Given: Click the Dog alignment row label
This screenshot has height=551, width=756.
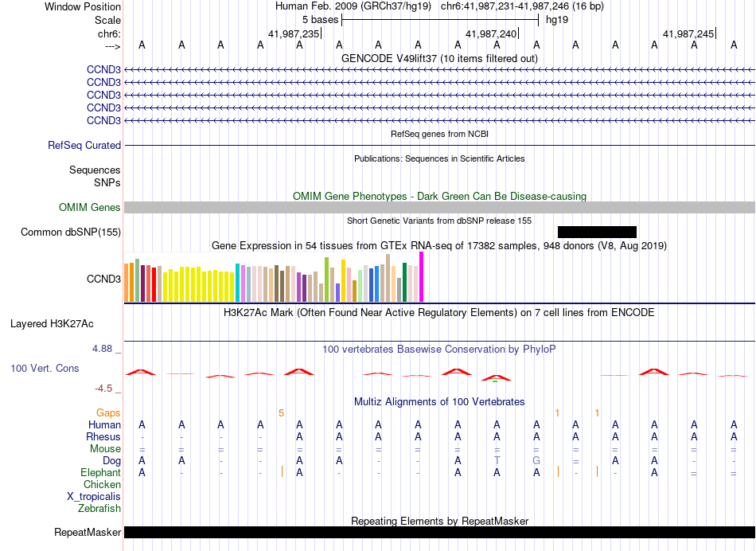Looking at the screenshot, I should 112,461.
